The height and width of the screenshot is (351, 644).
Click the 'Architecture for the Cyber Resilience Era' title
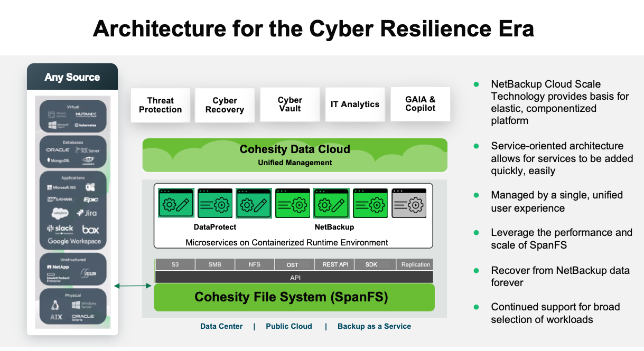pyautogui.click(x=313, y=29)
